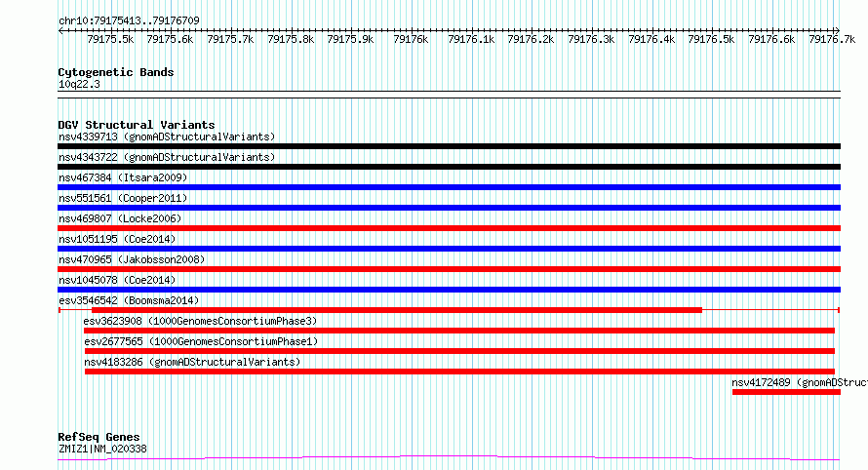Click the nsv4172489 variant label
This screenshot has height=470, width=868.
point(800,382)
